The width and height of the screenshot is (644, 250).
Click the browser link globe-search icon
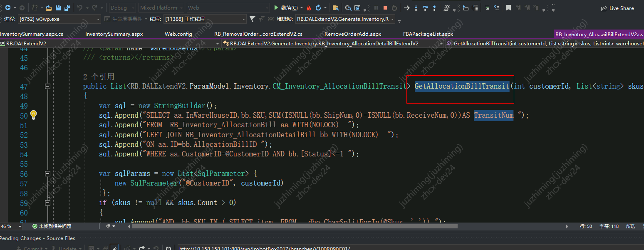tap(348, 8)
